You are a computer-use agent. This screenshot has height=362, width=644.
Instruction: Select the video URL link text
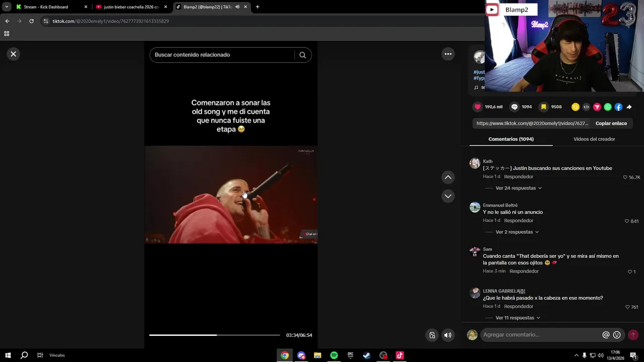532,123
